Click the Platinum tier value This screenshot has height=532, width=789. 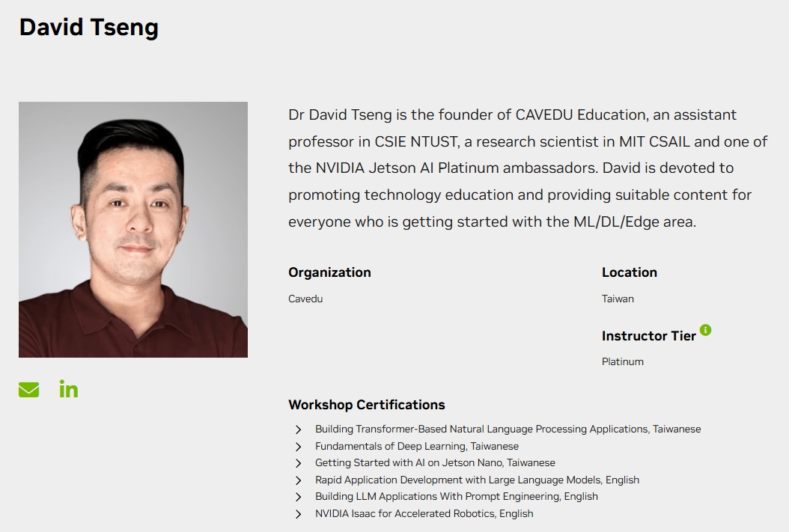(x=622, y=361)
